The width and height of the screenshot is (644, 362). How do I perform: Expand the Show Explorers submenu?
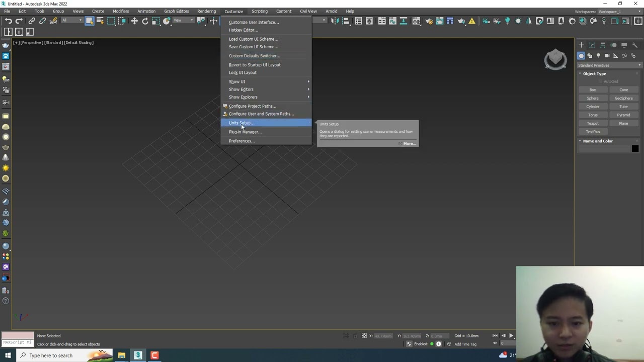pyautogui.click(x=267, y=97)
